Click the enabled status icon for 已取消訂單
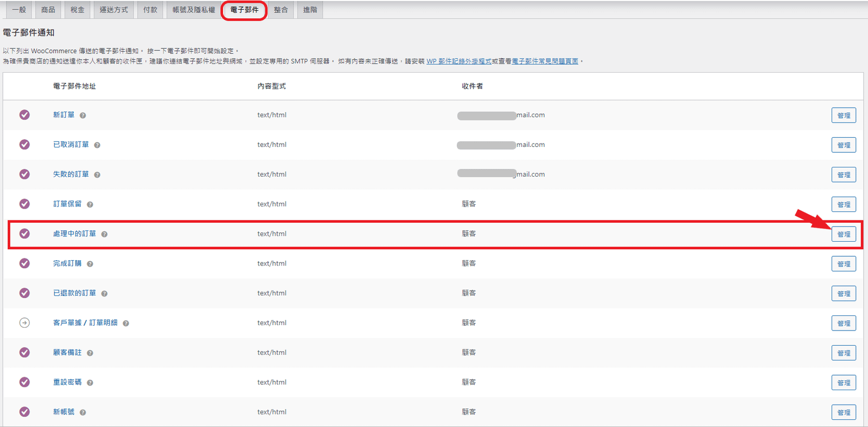 point(24,145)
